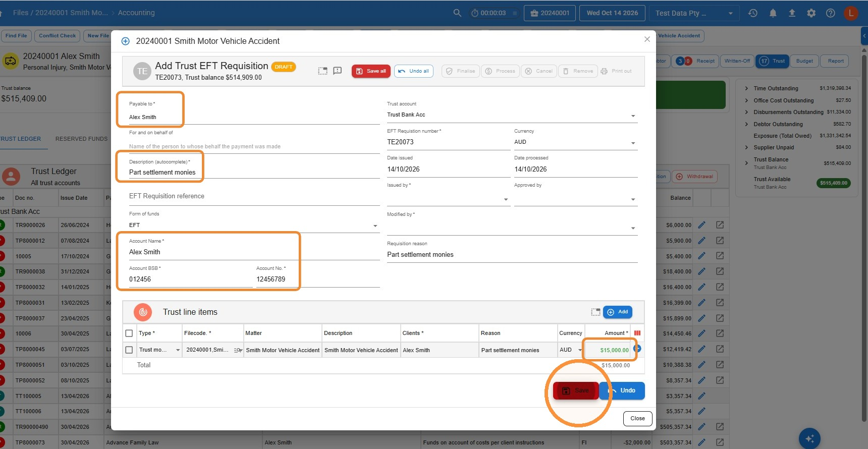
Task: Click the $15,000.00 amount cell
Action: pos(609,350)
